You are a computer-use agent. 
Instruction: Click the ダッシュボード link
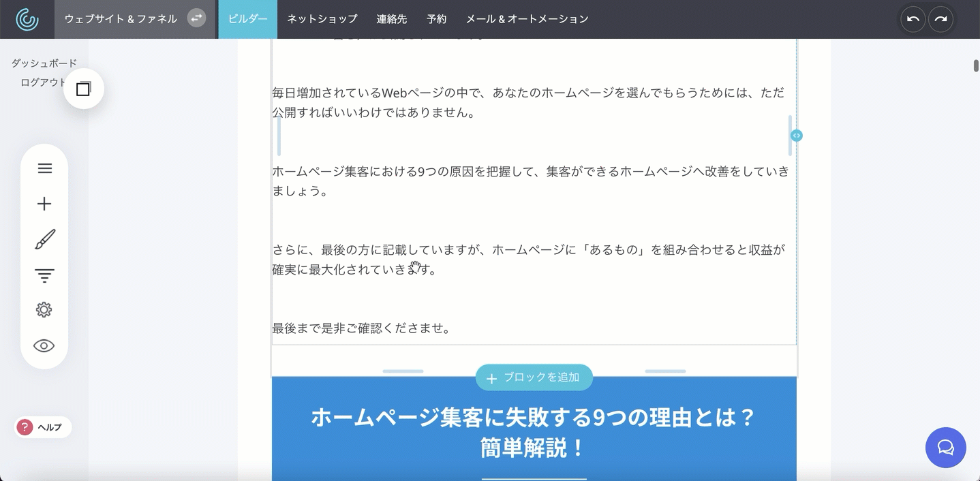44,63
